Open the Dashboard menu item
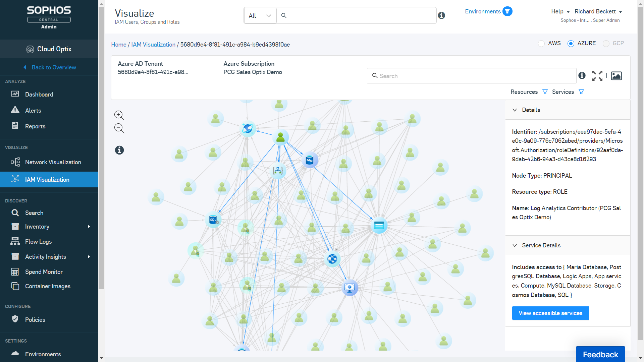 [x=39, y=95]
